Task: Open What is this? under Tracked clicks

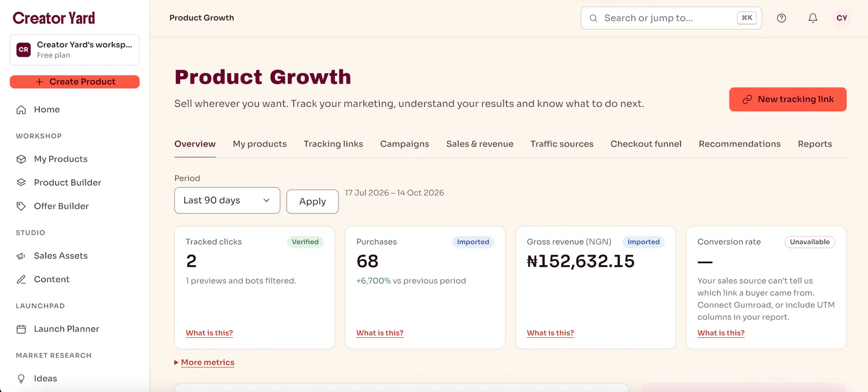Action: pyautogui.click(x=209, y=333)
